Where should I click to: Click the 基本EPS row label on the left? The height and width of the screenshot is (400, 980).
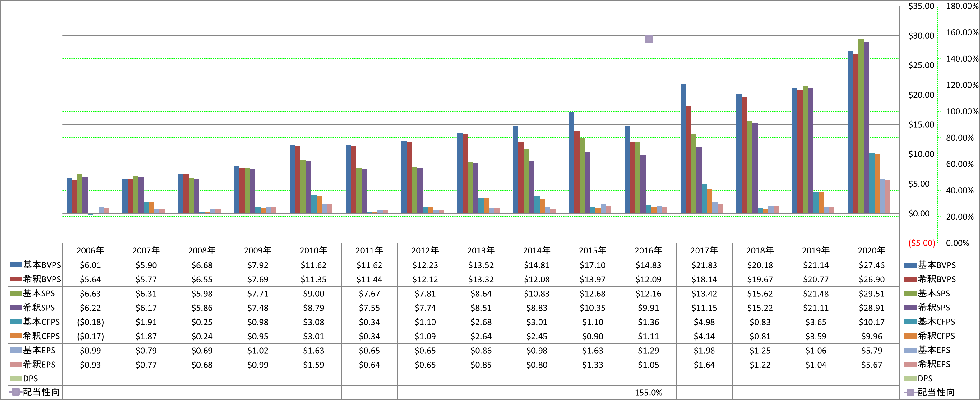point(39,350)
